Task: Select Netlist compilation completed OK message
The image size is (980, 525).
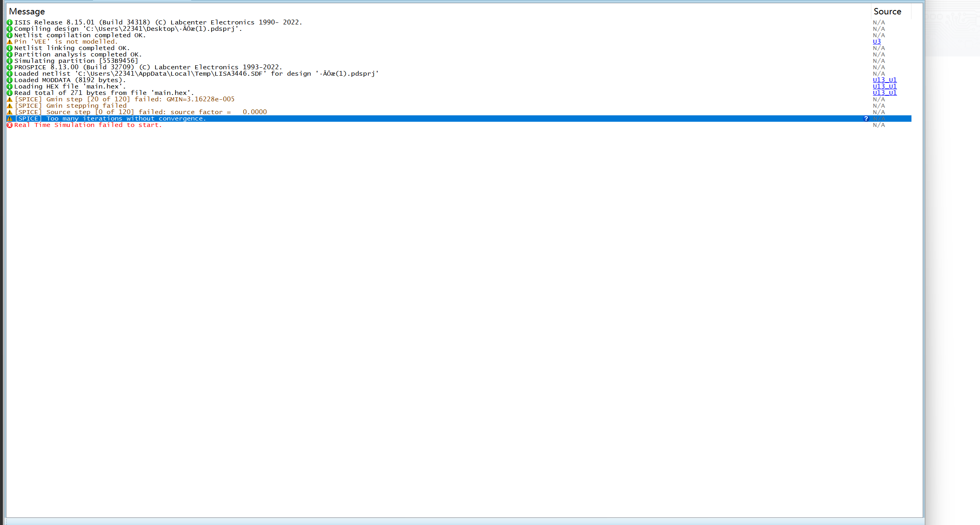Action: (80, 35)
